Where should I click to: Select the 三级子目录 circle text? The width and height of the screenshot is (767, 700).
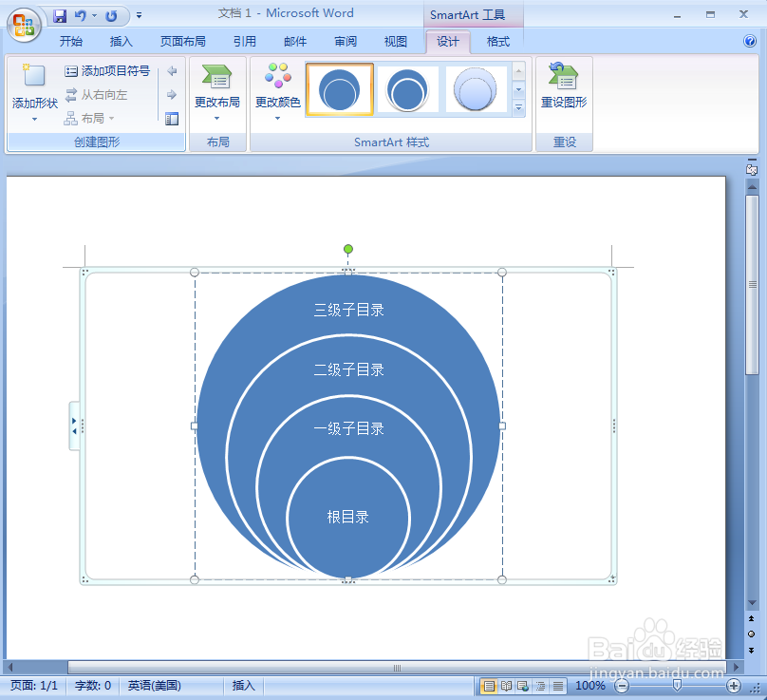click(x=348, y=310)
